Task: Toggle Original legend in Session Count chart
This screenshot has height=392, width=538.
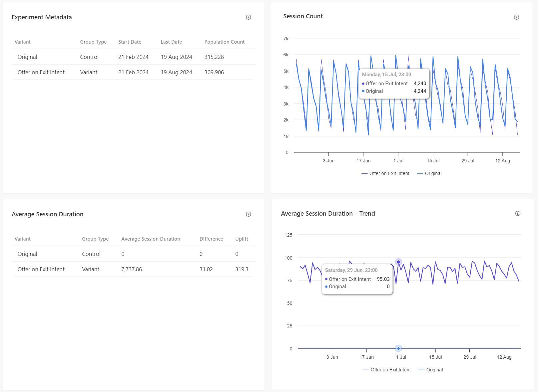Action: tap(429, 173)
